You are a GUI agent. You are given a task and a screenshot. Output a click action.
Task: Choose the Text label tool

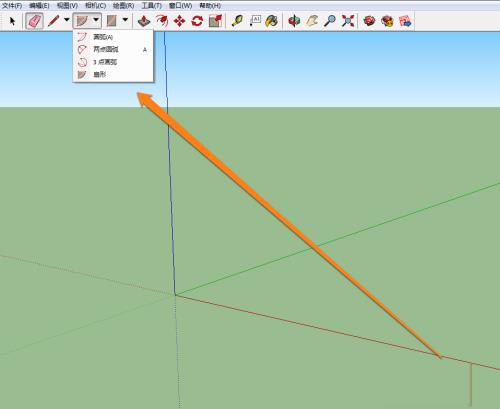[x=255, y=21]
